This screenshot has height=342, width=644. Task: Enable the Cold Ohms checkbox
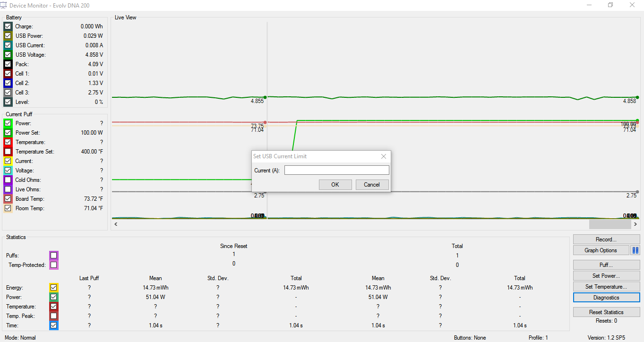click(x=8, y=180)
